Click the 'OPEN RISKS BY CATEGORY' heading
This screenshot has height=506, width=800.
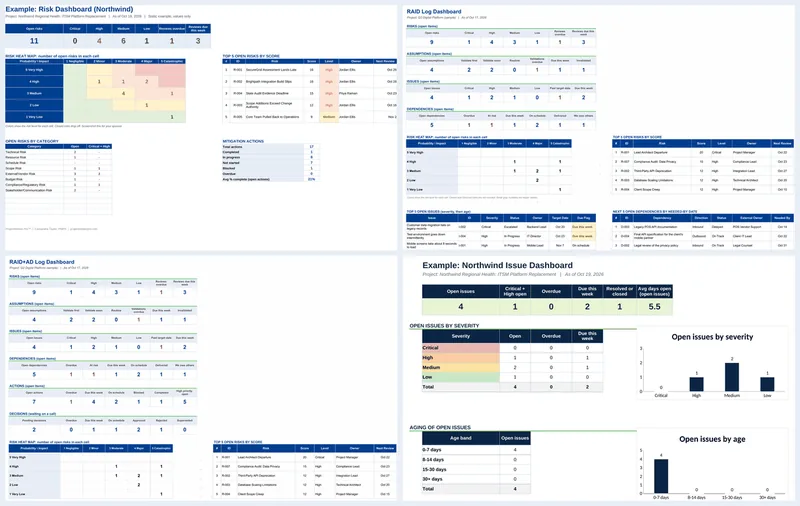(32, 141)
